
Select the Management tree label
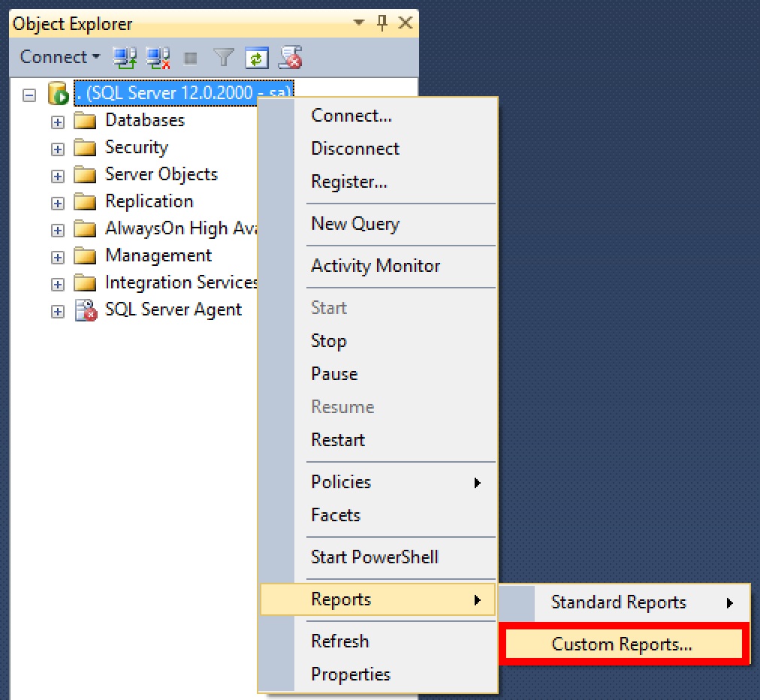[x=158, y=255]
